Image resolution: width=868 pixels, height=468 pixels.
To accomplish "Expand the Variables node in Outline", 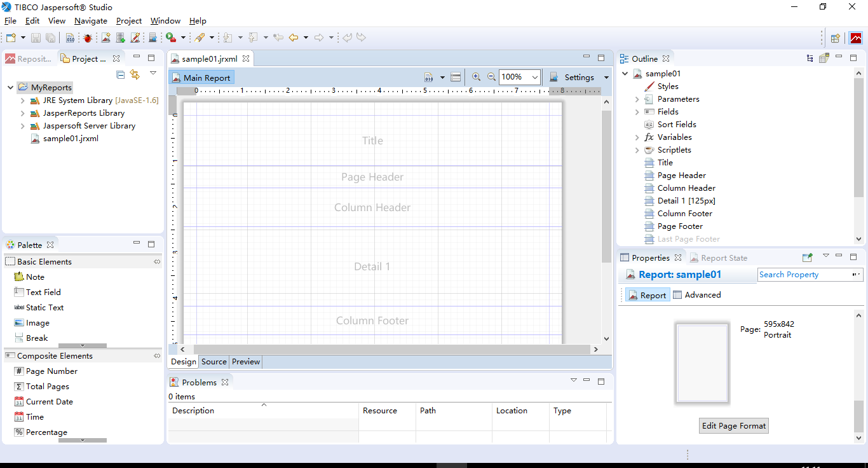I will coord(637,137).
